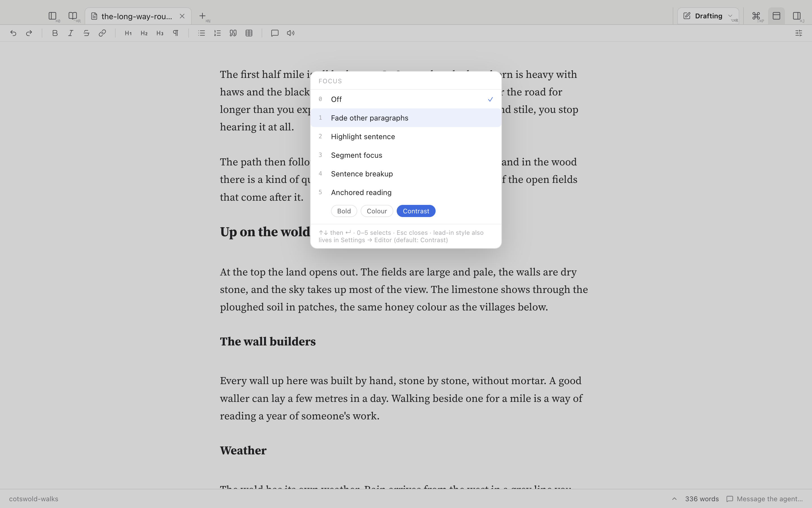Set Heading 2 with the H2 icon
812x508 pixels.
144,33
